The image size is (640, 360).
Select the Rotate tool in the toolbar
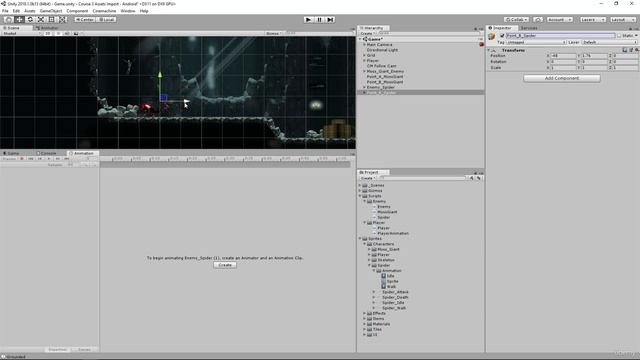(30, 20)
